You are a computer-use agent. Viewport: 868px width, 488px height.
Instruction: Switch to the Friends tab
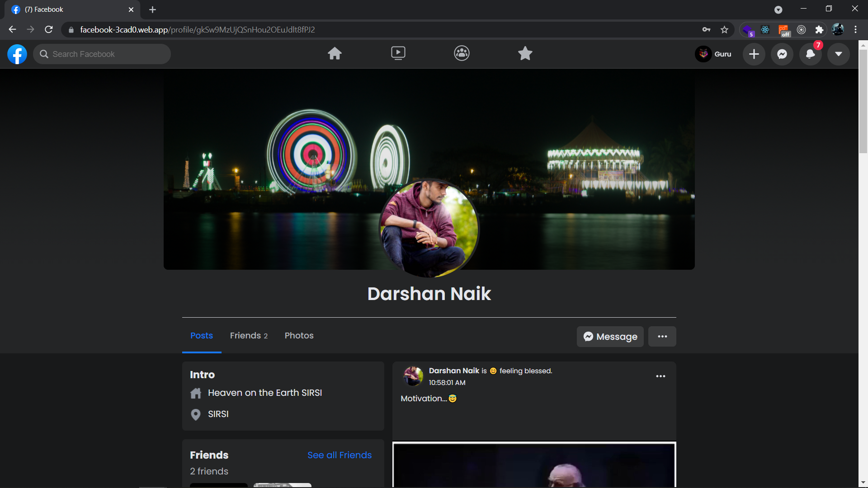pos(249,336)
